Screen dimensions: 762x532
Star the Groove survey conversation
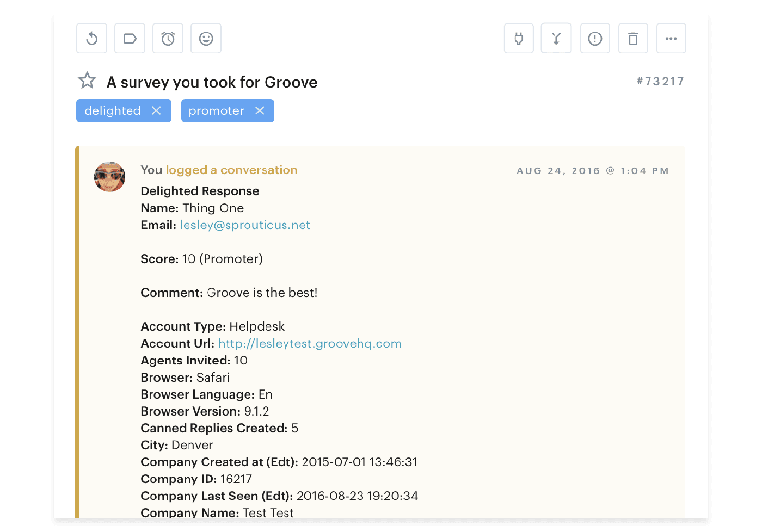tap(87, 81)
